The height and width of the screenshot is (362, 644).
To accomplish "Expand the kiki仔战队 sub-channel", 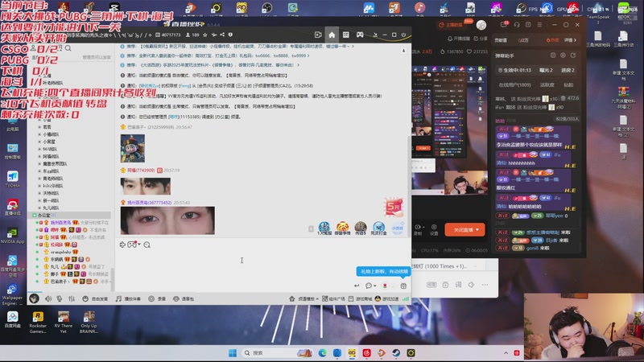I will click(39, 186).
